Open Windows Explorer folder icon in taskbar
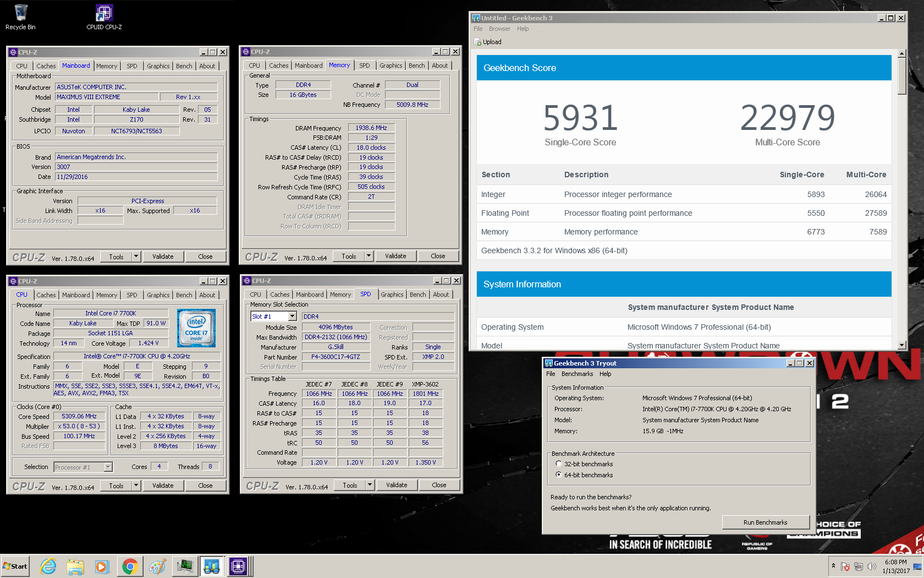 (x=75, y=566)
